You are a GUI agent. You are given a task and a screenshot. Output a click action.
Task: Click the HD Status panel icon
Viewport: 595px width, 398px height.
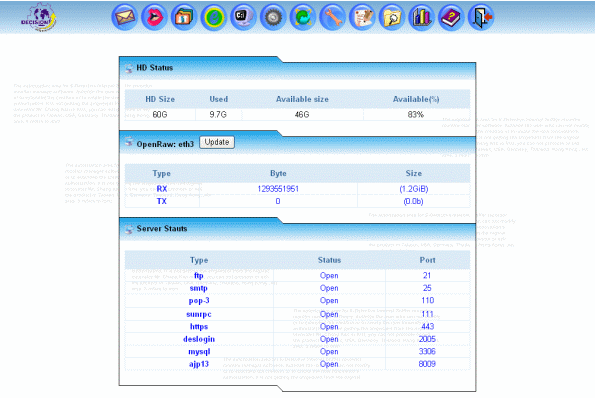click(129, 68)
